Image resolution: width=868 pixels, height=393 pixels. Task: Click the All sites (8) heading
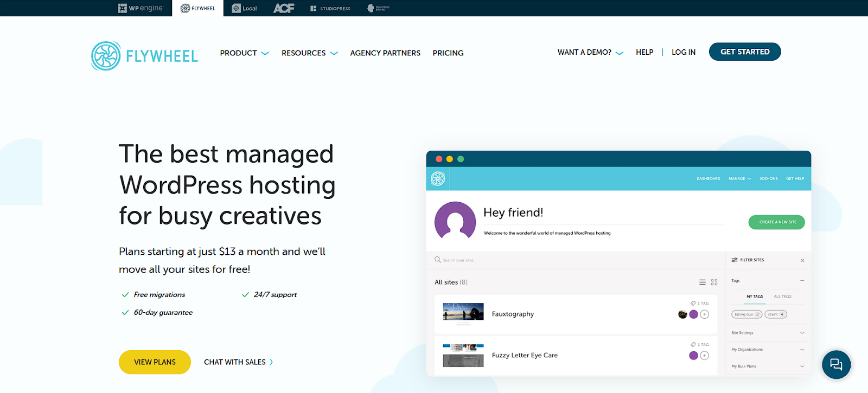coord(451,282)
